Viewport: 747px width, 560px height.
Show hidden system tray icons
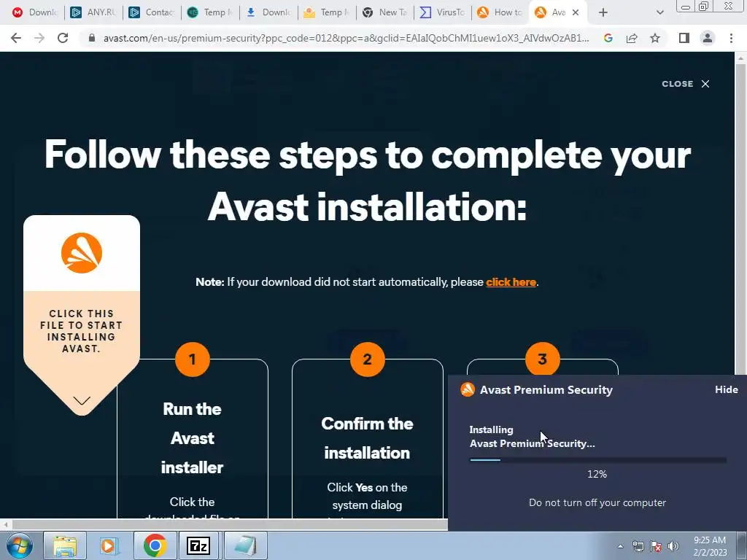(620, 547)
